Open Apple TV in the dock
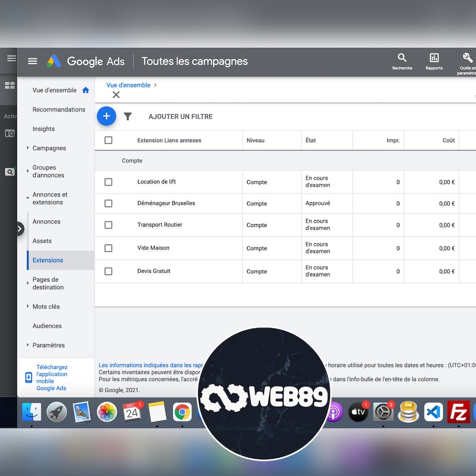This screenshot has width=476, height=476. point(358,412)
